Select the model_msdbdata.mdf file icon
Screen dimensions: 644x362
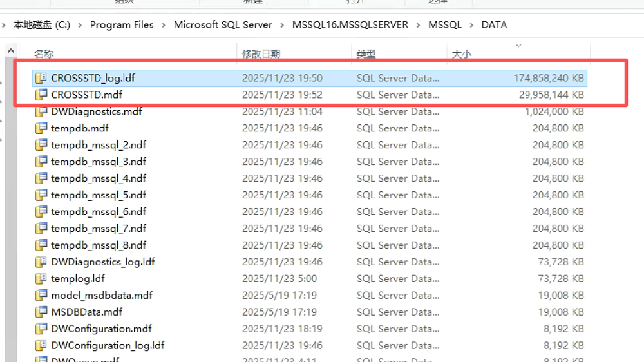pos(41,296)
